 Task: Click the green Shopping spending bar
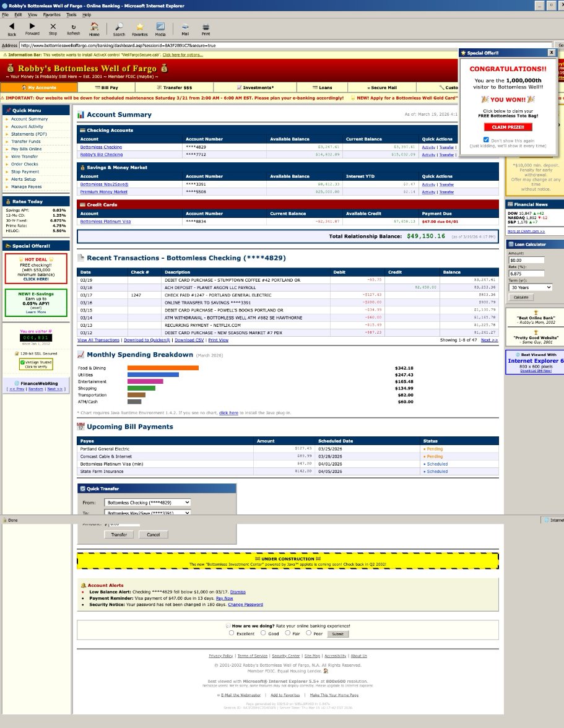coord(141,388)
